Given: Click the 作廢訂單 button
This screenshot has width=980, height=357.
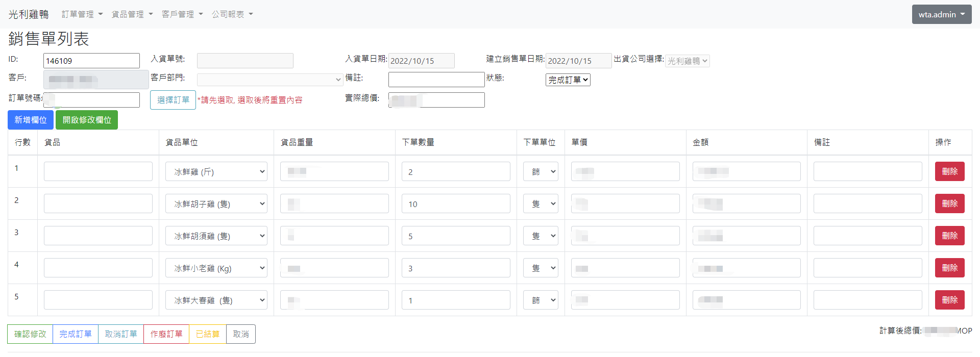Looking at the screenshot, I should pyautogui.click(x=166, y=334).
